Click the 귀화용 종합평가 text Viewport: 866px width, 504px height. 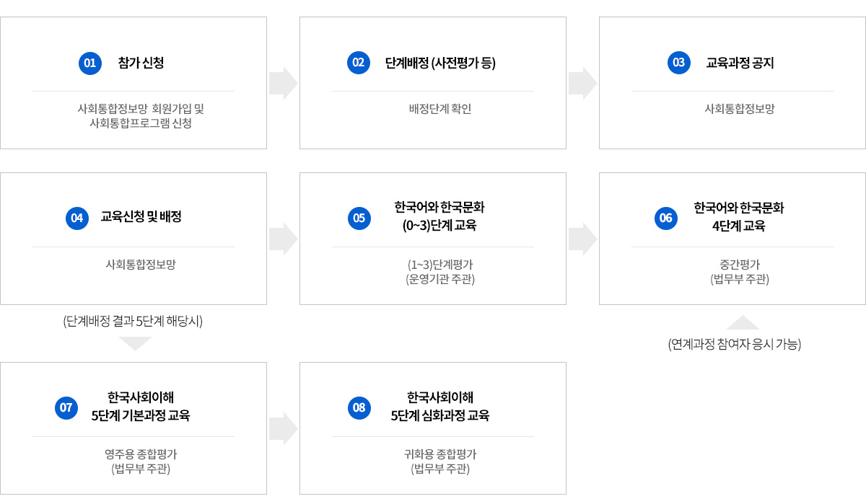point(439,455)
